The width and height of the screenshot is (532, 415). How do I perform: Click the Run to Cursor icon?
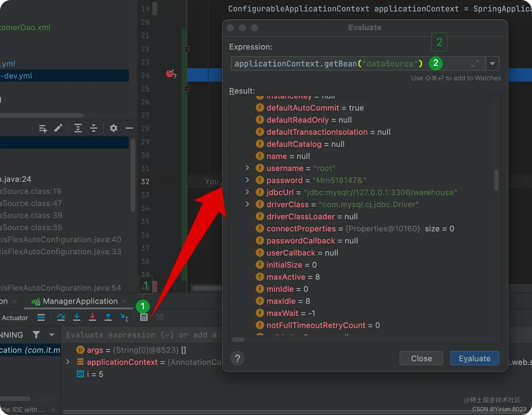[x=124, y=317]
